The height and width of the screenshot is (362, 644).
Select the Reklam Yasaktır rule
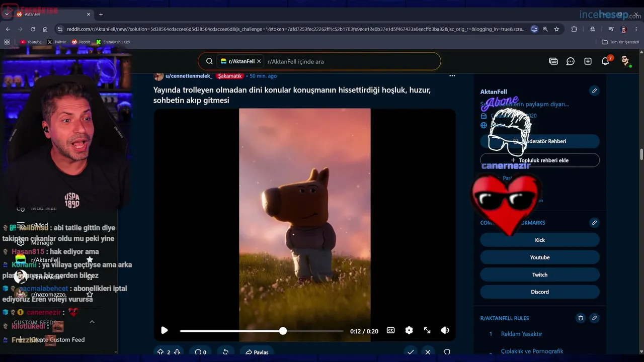click(522, 334)
